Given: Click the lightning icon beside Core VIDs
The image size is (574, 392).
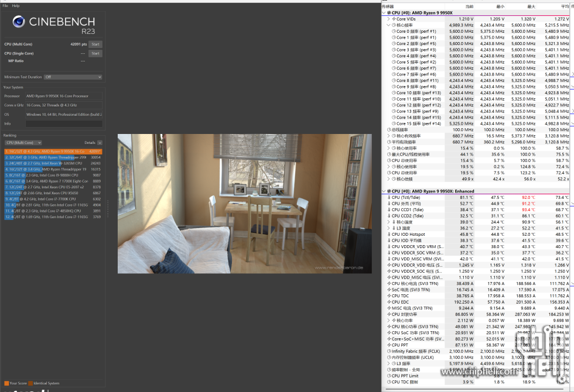Looking at the screenshot, I should pos(394,19).
